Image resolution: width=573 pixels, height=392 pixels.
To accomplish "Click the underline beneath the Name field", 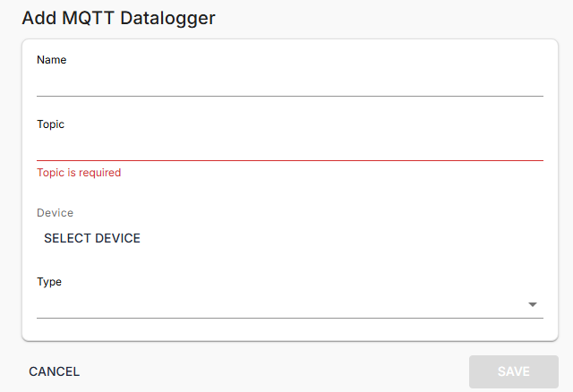I will (289, 95).
